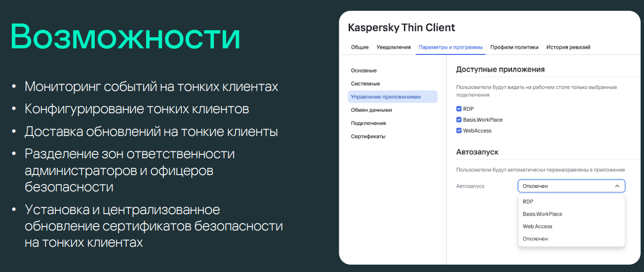Go to the История ревизий tab

[x=568, y=47]
